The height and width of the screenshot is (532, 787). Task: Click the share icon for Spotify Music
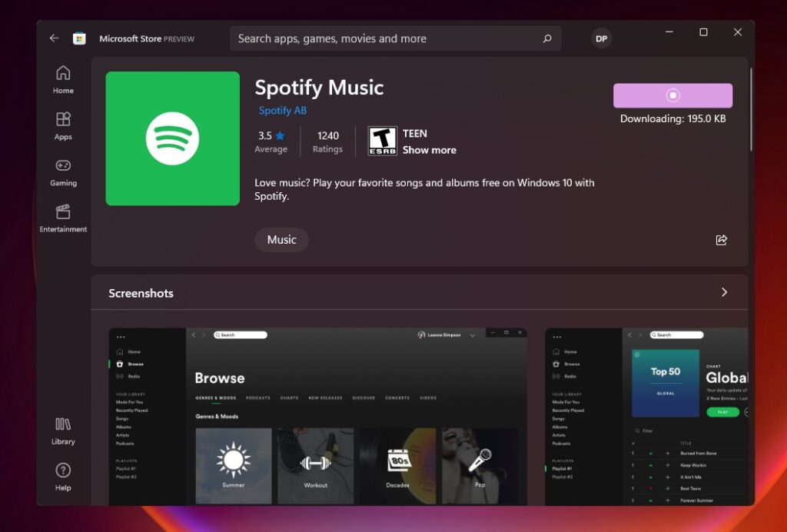point(721,240)
